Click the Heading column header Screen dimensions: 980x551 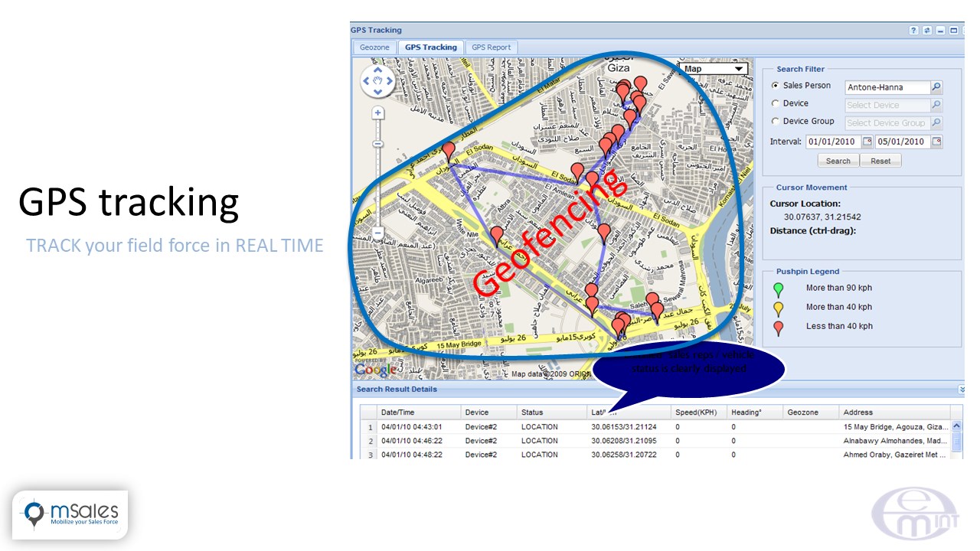pos(755,412)
